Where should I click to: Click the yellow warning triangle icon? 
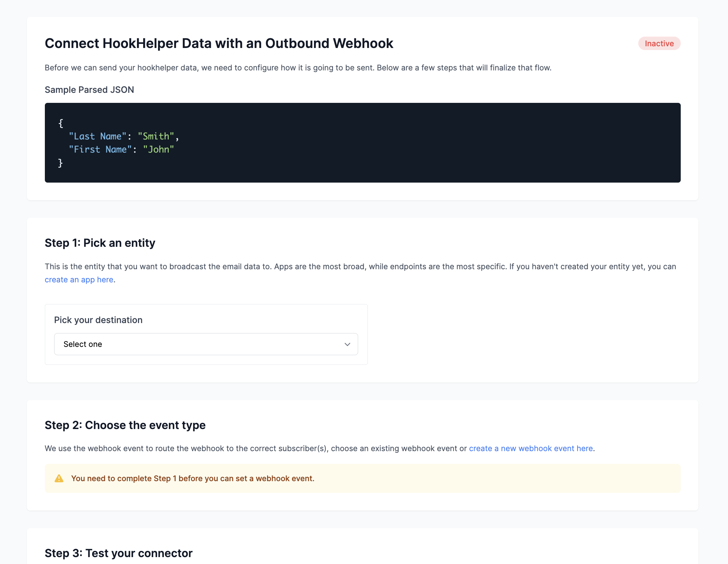[59, 478]
